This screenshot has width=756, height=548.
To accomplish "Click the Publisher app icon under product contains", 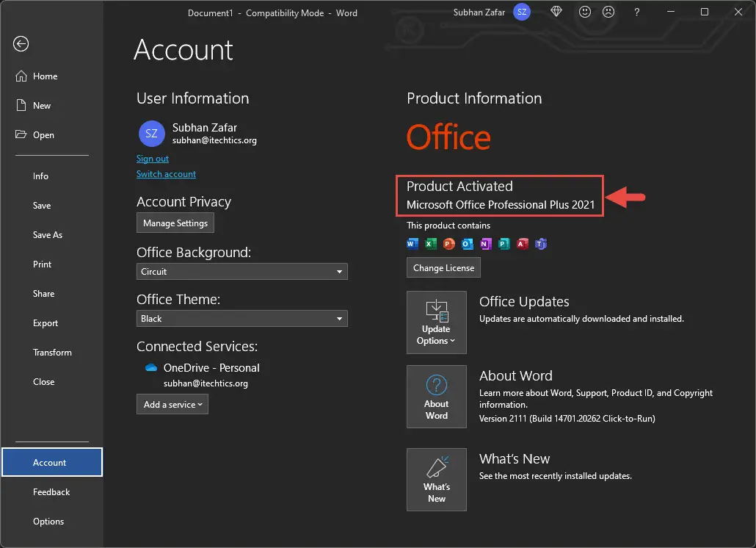I will [504, 244].
